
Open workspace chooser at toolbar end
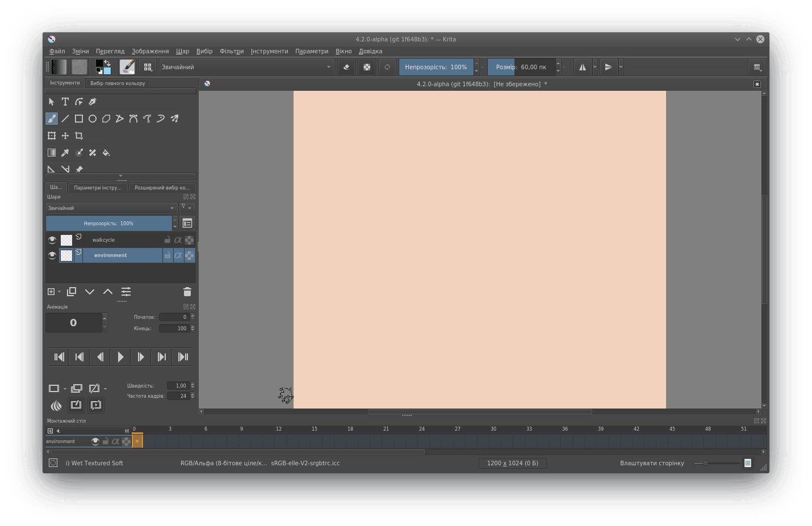[757, 67]
